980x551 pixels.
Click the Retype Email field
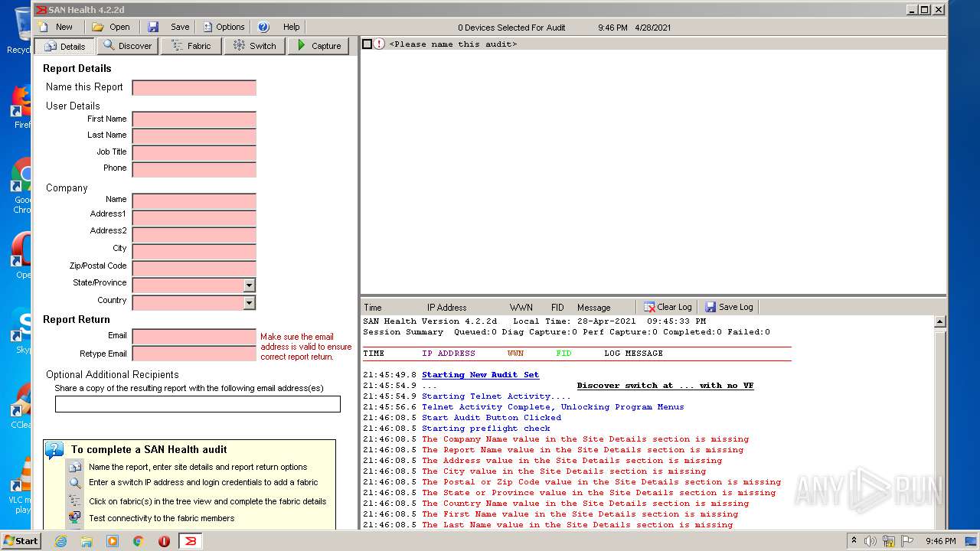tap(194, 354)
